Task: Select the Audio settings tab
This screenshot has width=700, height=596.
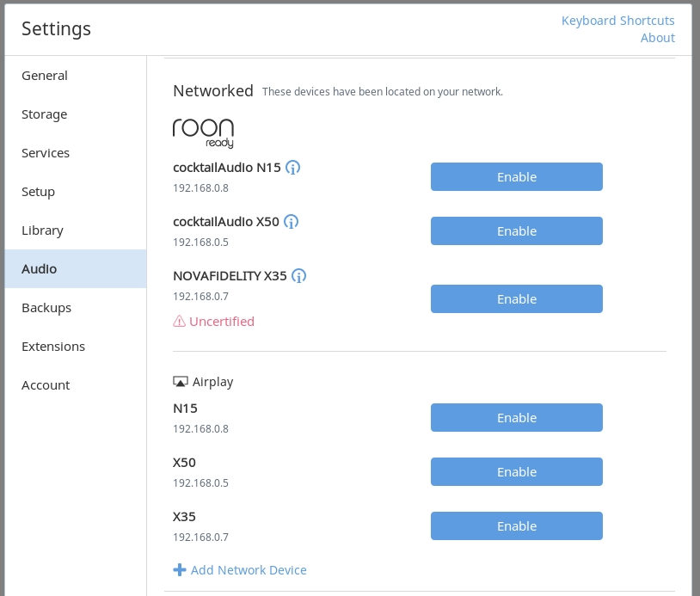Action: pos(76,268)
